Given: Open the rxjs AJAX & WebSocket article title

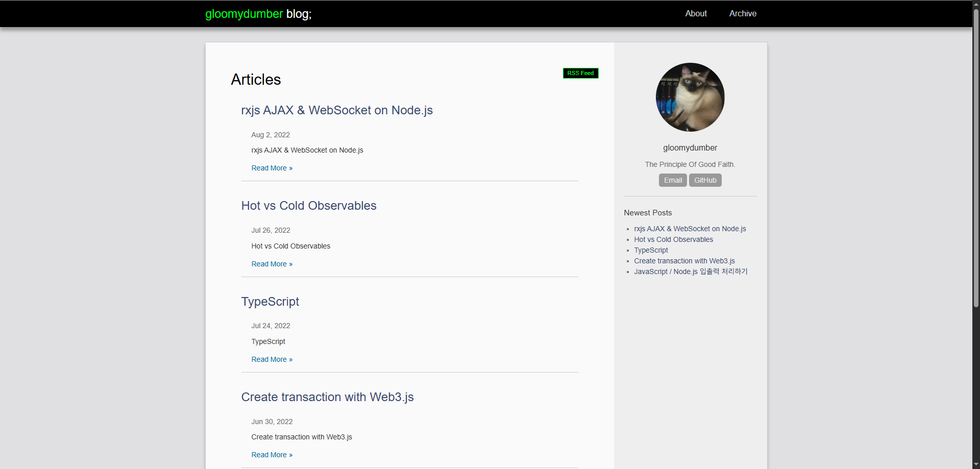Looking at the screenshot, I should (336, 111).
